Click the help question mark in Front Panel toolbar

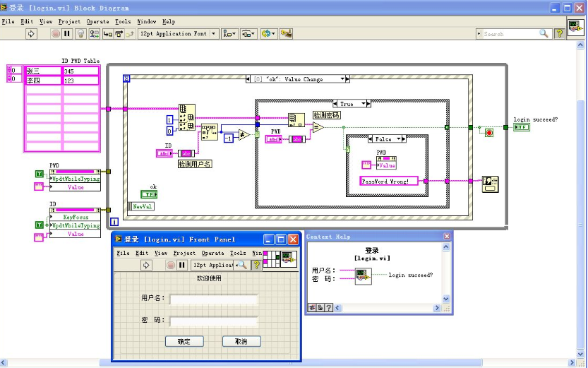coord(257,265)
